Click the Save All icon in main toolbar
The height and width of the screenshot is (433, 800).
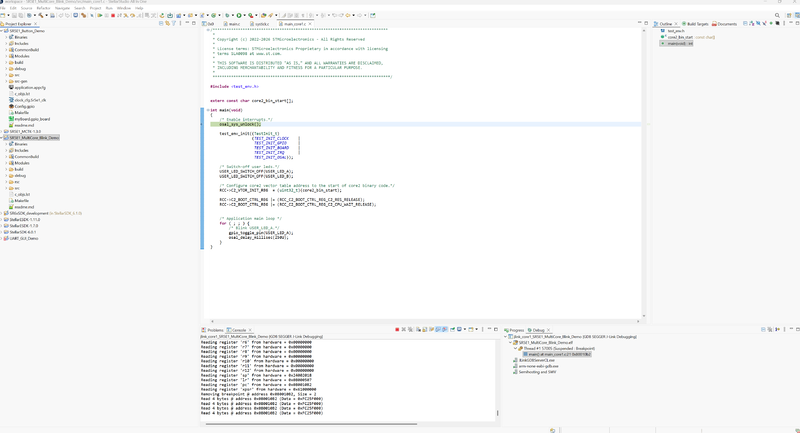[x=20, y=15]
